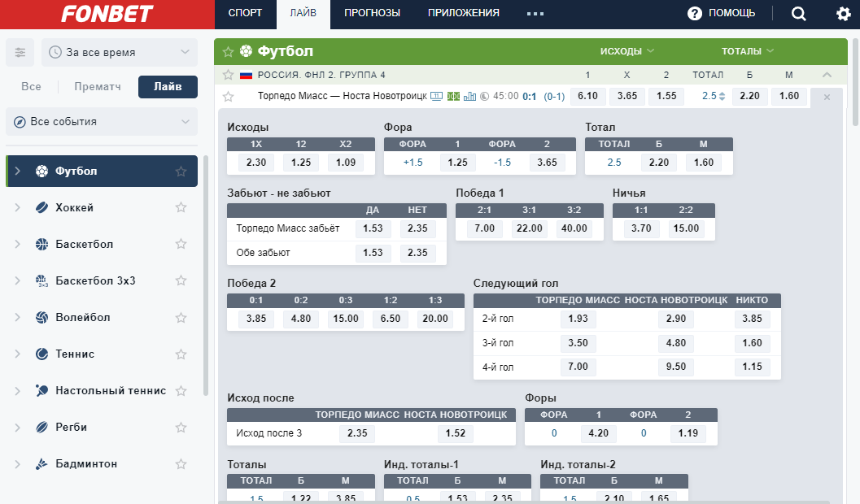Open the ТОТАЛЫ column dropdown
The image size is (860, 504).
[x=748, y=51]
